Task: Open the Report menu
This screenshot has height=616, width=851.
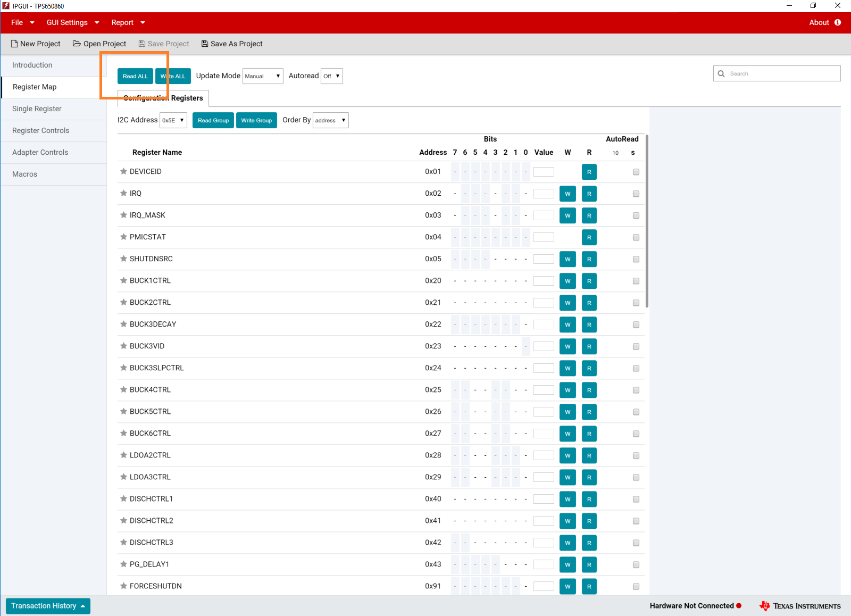Action: [128, 22]
